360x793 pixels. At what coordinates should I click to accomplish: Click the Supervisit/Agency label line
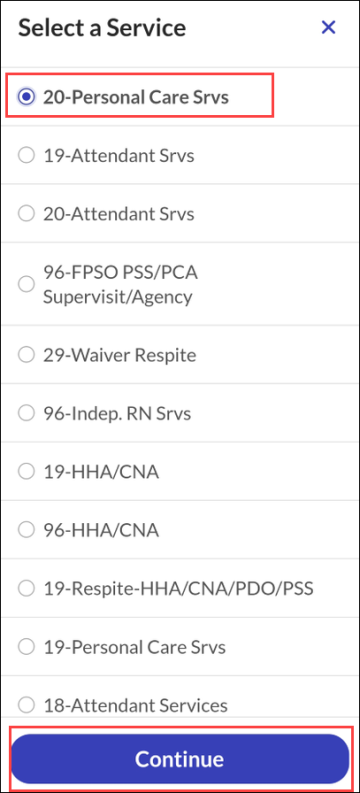117,297
